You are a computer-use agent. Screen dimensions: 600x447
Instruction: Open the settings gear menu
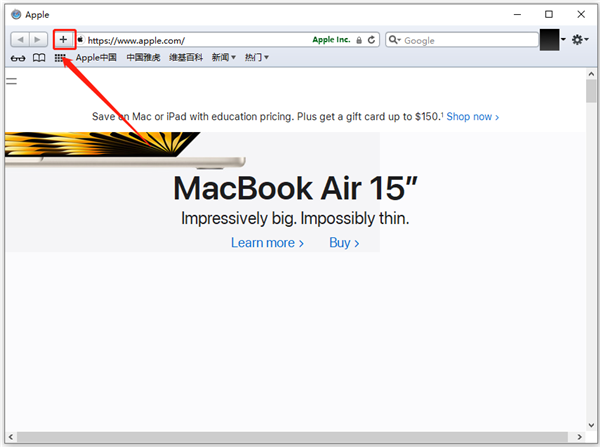pos(580,39)
